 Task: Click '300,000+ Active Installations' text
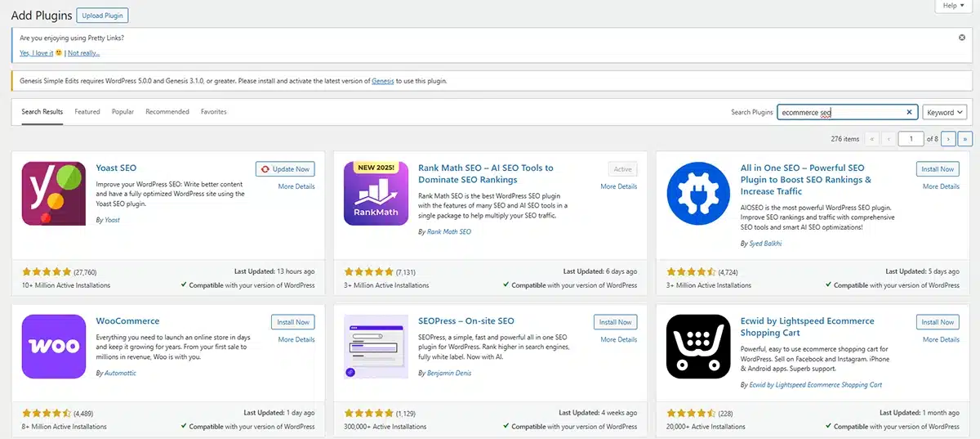(385, 427)
